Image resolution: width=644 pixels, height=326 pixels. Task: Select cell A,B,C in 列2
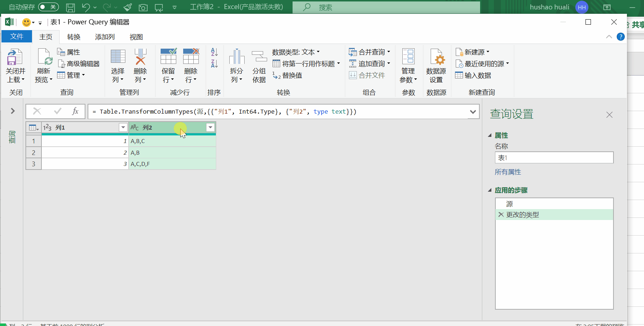click(172, 141)
